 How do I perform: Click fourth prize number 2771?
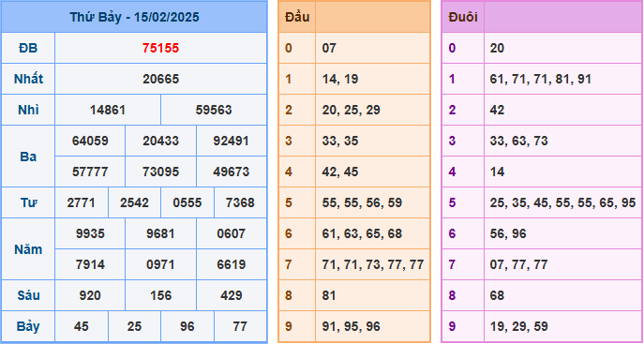pyautogui.click(x=82, y=202)
